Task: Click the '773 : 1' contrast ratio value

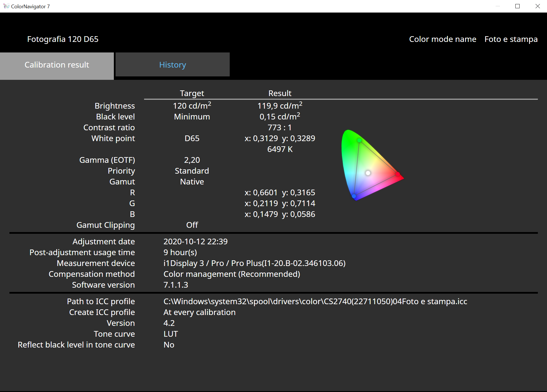Action: click(280, 127)
